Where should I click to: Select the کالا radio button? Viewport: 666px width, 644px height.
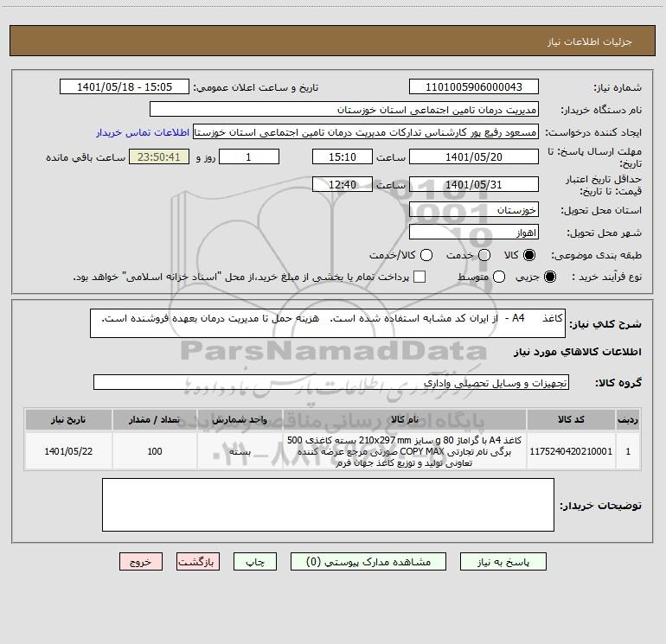tap(528, 255)
